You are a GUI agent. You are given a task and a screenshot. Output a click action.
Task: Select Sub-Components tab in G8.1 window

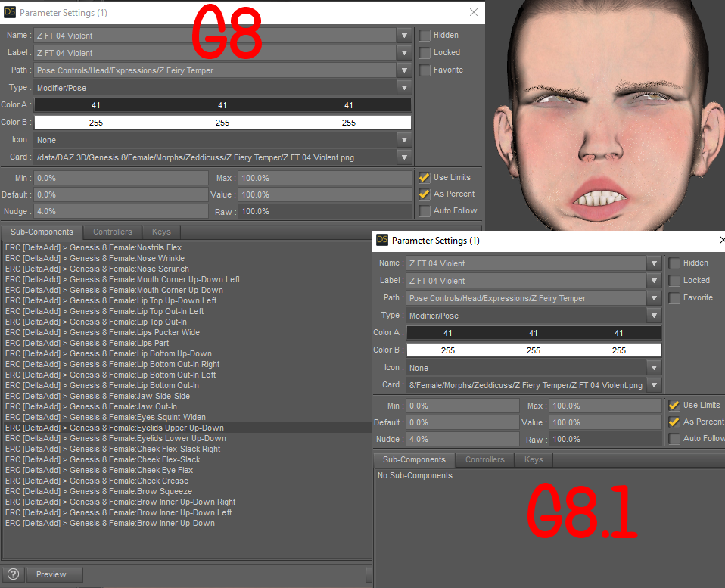pos(414,460)
